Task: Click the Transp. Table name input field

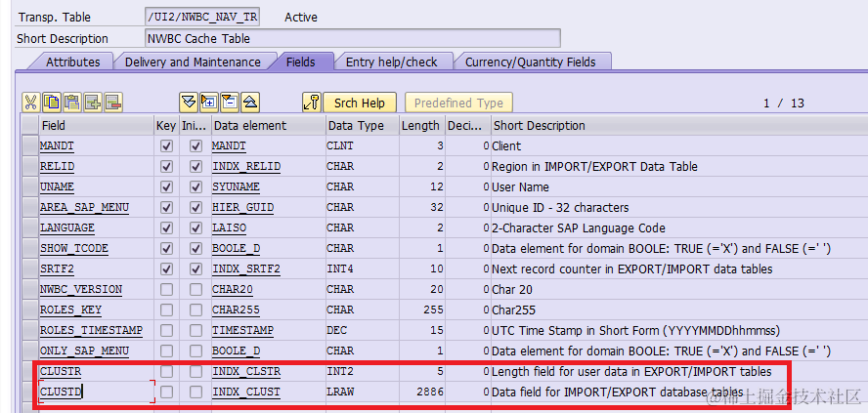Action: click(x=202, y=18)
